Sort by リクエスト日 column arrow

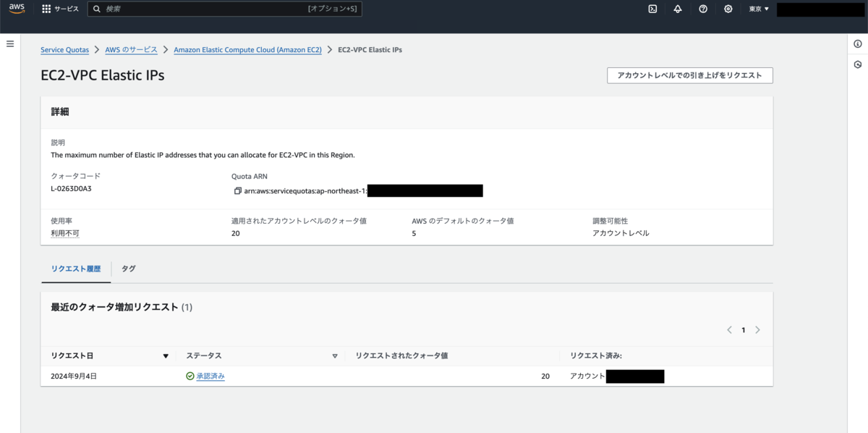click(166, 356)
